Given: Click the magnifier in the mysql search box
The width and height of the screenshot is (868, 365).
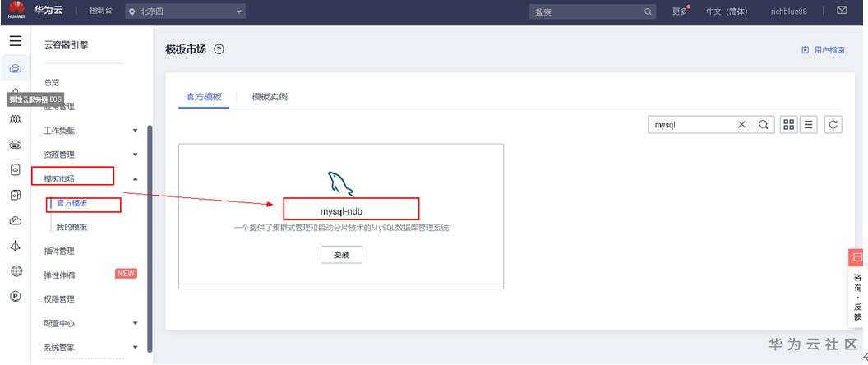Looking at the screenshot, I should click(x=764, y=125).
